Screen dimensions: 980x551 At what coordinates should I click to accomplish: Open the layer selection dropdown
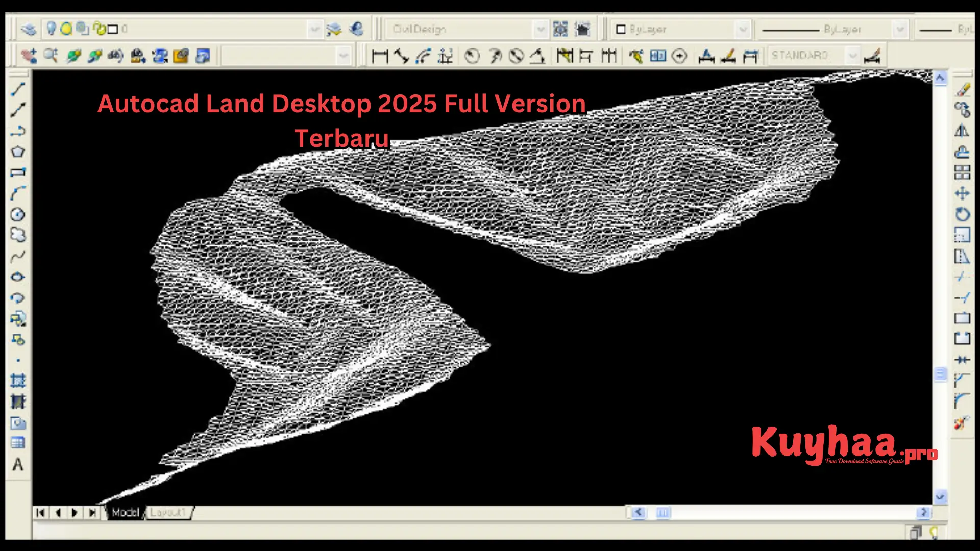(x=315, y=29)
